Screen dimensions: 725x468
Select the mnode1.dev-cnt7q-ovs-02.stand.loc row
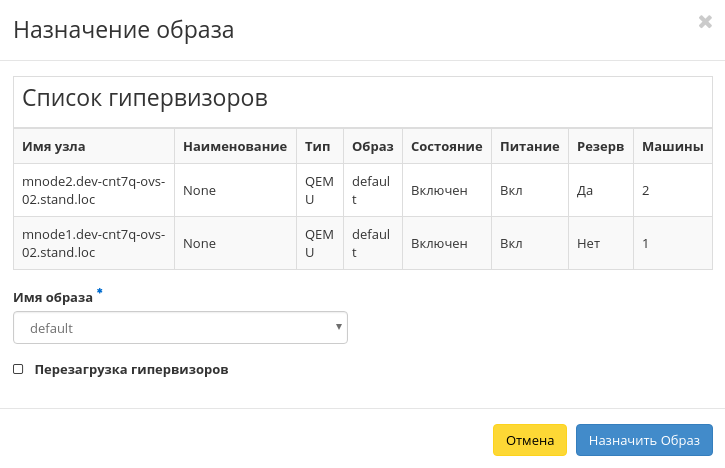pos(94,243)
